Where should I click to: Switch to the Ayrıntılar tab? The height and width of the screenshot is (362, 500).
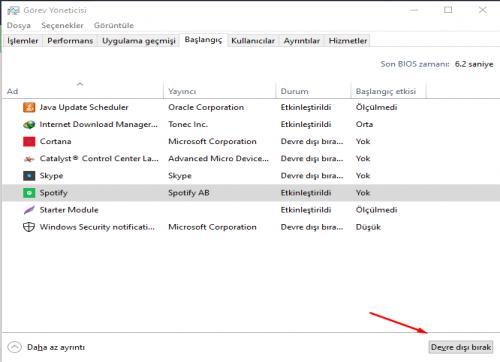(x=302, y=41)
